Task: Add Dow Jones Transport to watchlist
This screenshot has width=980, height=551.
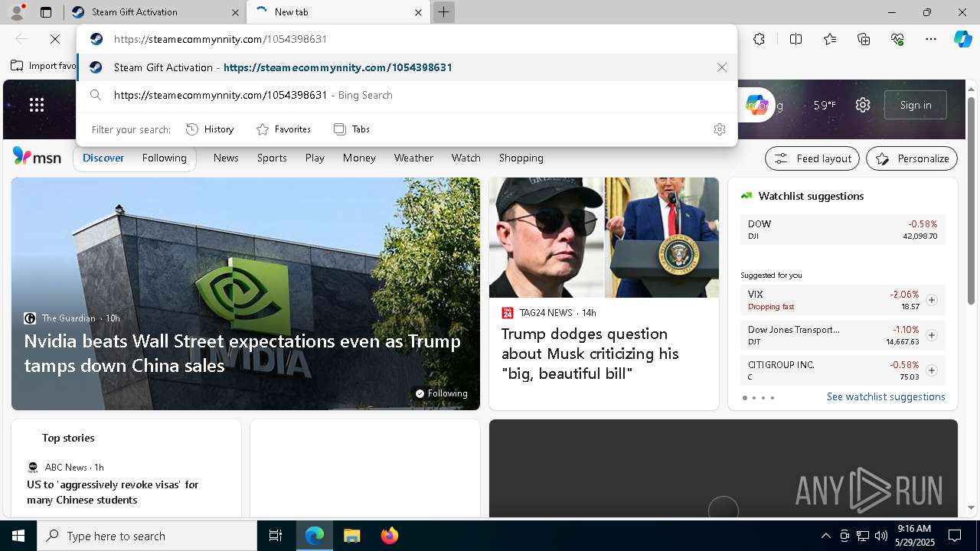Action: pos(931,335)
